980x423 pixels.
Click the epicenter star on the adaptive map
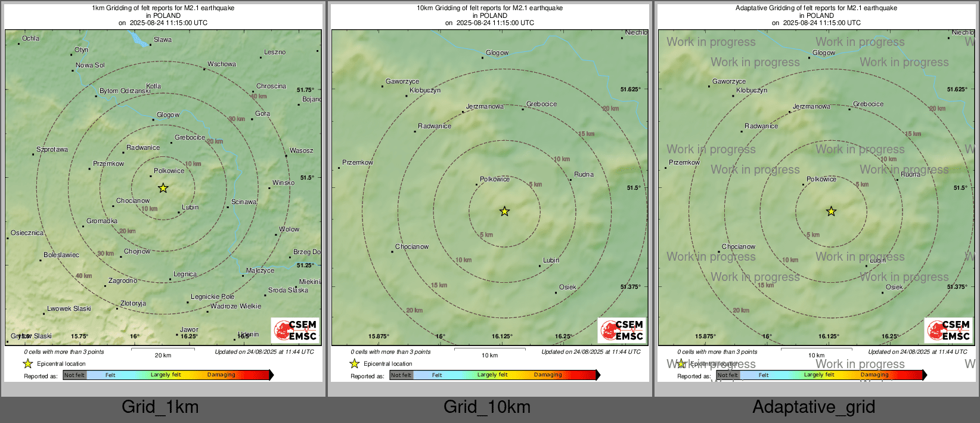(831, 211)
